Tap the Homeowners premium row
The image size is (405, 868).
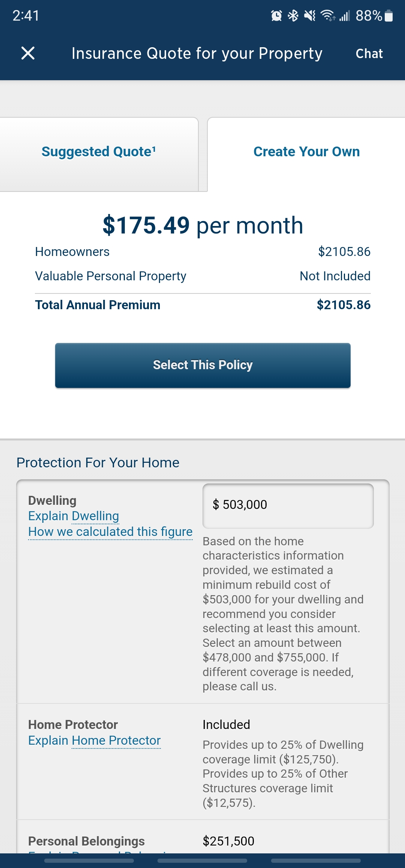tap(202, 252)
